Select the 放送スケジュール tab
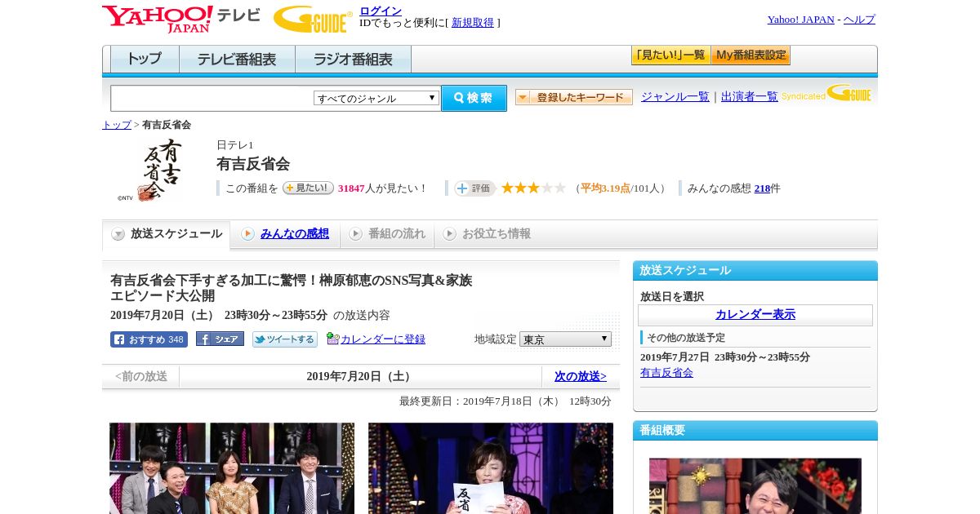 tap(167, 234)
